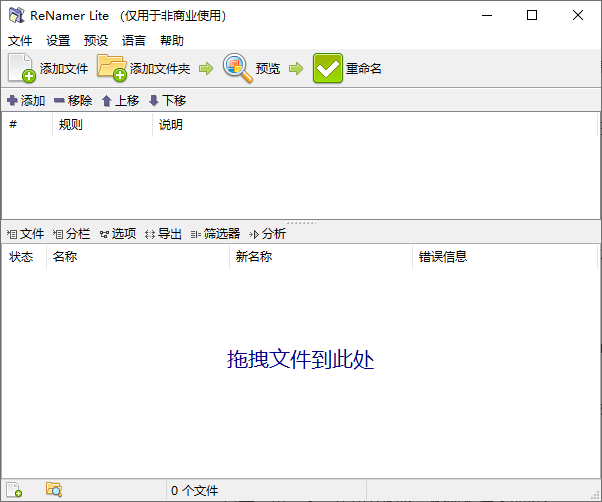Close the ReNamer Lite window
The height and width of the screenshot is (502, 602).
pos(577,15)
